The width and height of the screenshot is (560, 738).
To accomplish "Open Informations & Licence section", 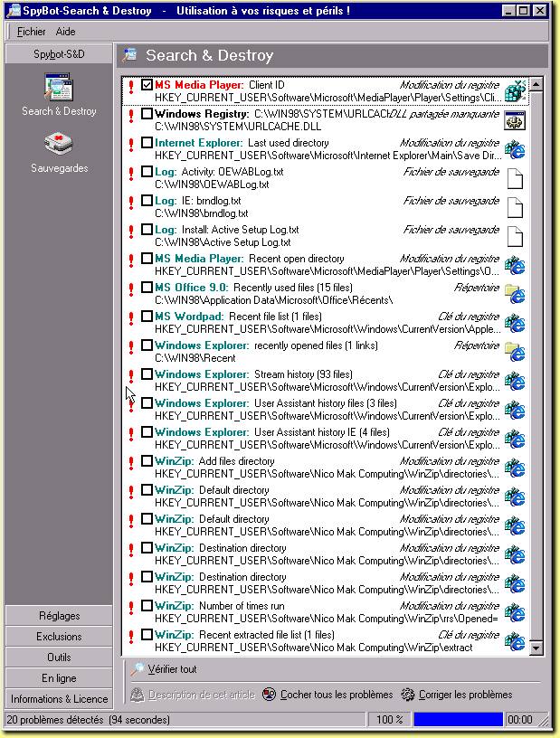I will point(59,699).
